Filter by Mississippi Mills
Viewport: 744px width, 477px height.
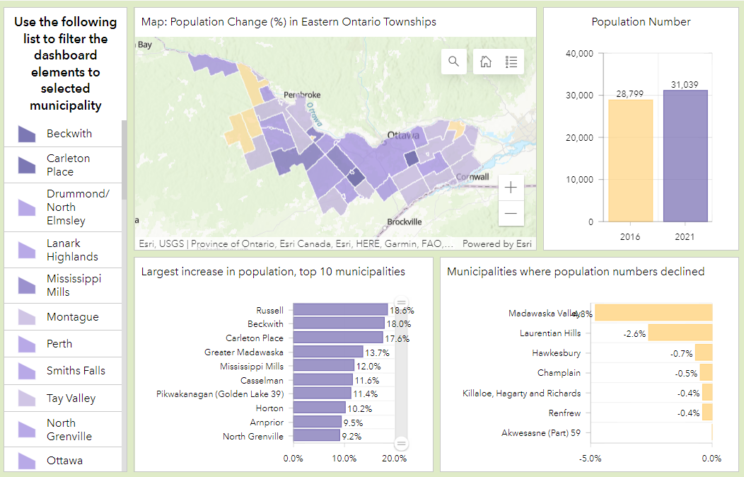tap(63, 285)
